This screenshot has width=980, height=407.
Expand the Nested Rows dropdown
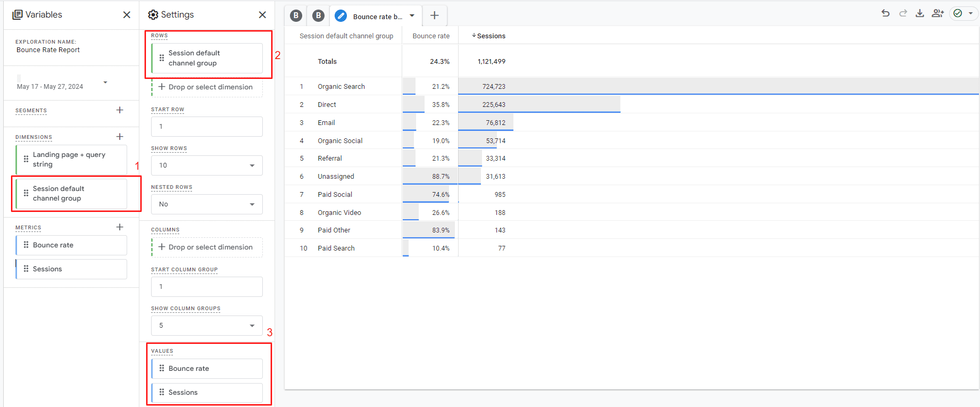[x=207, y=204]
